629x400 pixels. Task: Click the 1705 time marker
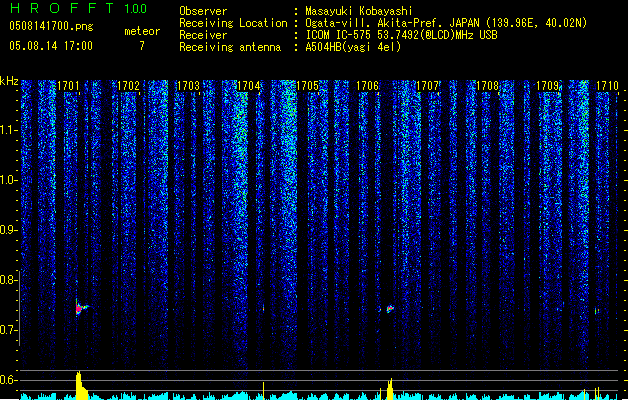pos(308,86)
